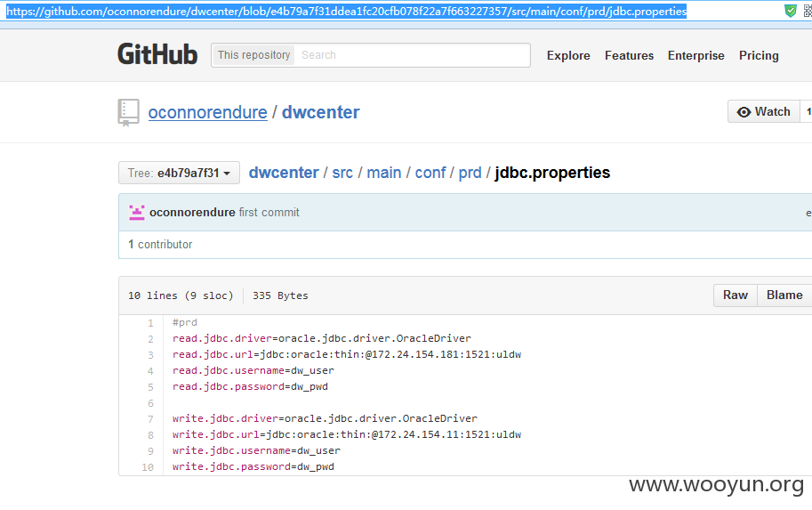Go to conf in the breadcrumb
The height and width of the screenshot is (510, 812).
coord(430,173)
